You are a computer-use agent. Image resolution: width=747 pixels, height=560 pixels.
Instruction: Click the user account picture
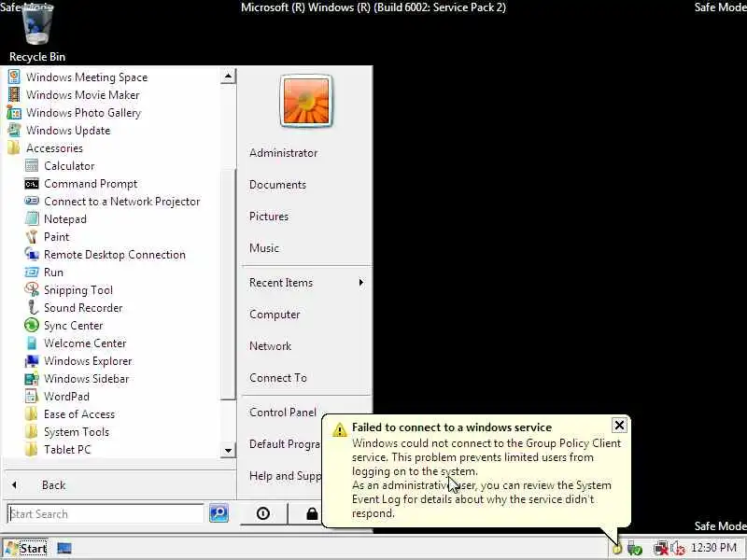(x=306, y=101)
